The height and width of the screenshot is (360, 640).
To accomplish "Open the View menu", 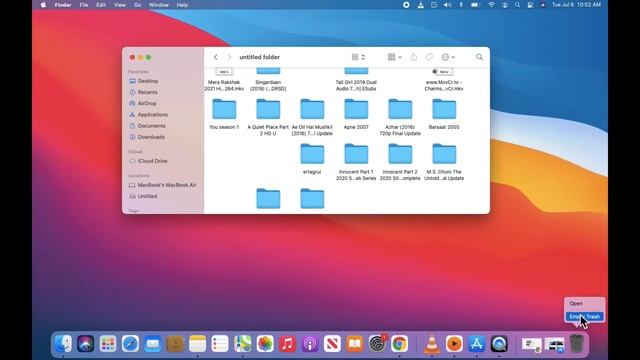I will click(x=120, y=5).
